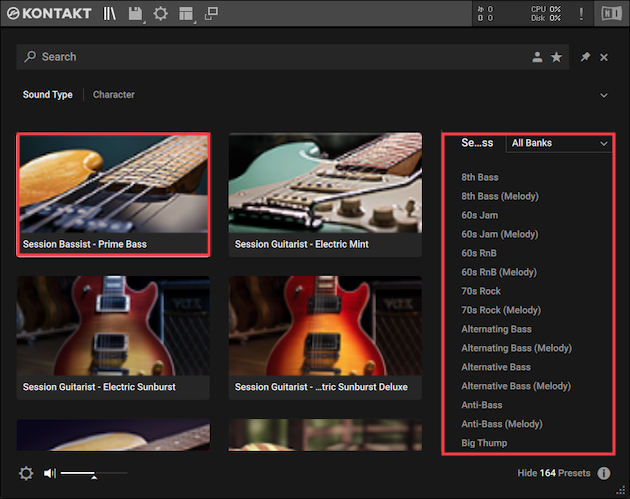The width and height of the screenshot is (630, 499).
Task: Toggle the pin browser button
Action: 586,57
